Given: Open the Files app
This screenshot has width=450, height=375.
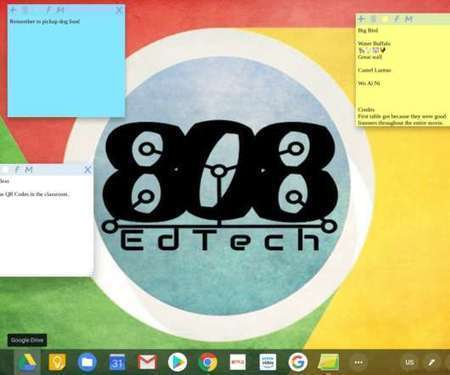Looking at the screenshot, I should pos(87,362).
